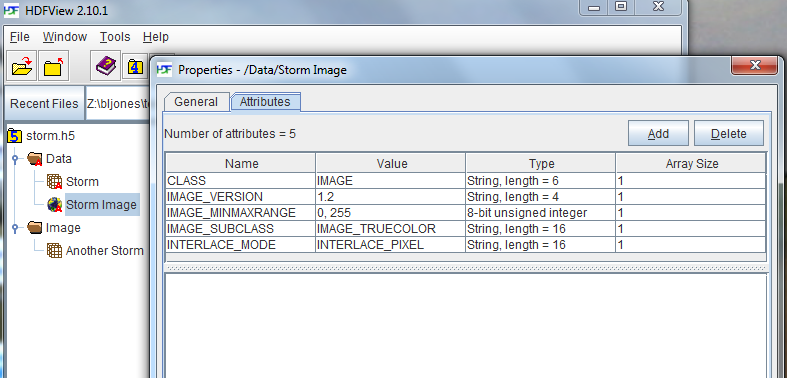Click the Add attribute button
The image size is (787, 378).
658,134
